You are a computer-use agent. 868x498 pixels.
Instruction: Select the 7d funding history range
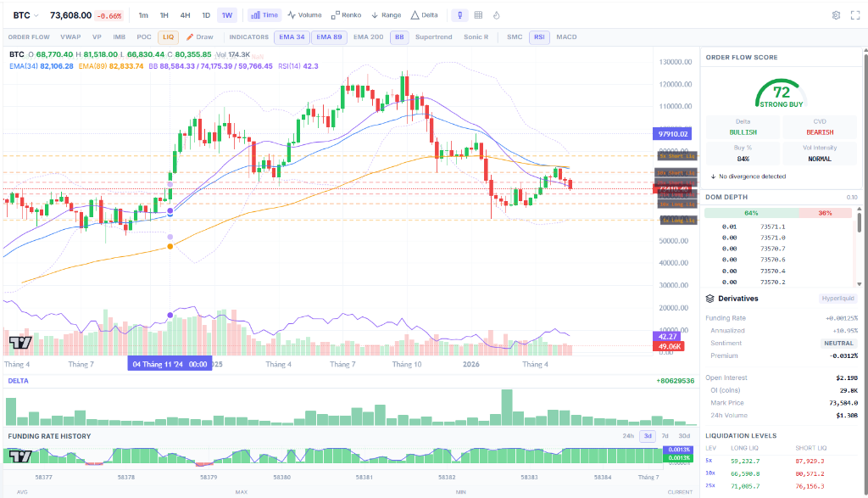tap(665, 436)
